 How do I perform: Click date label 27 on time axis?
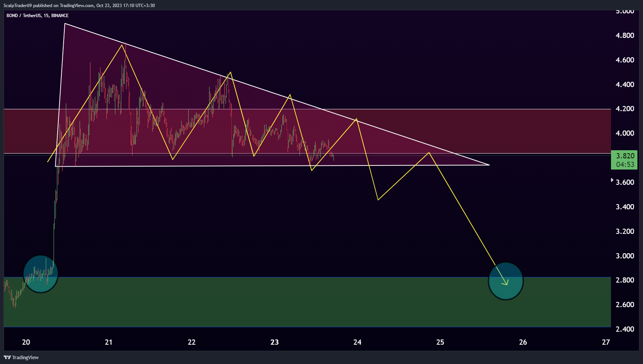[x=606, y=342]
